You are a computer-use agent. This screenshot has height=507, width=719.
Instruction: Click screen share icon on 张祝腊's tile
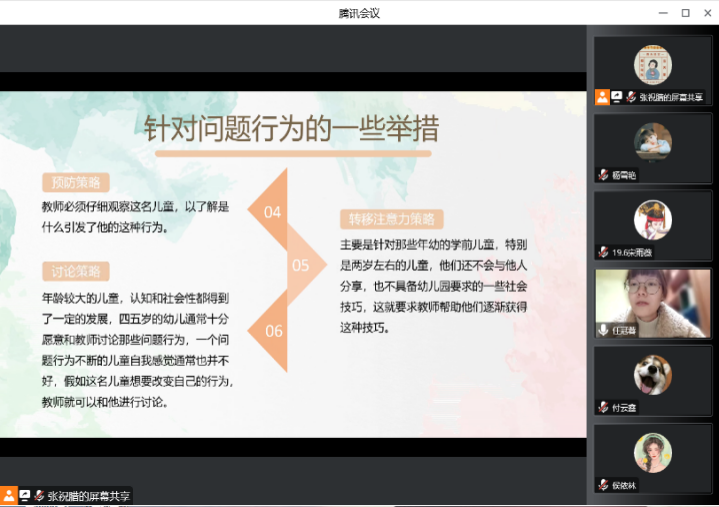click(x=617, y=97)
